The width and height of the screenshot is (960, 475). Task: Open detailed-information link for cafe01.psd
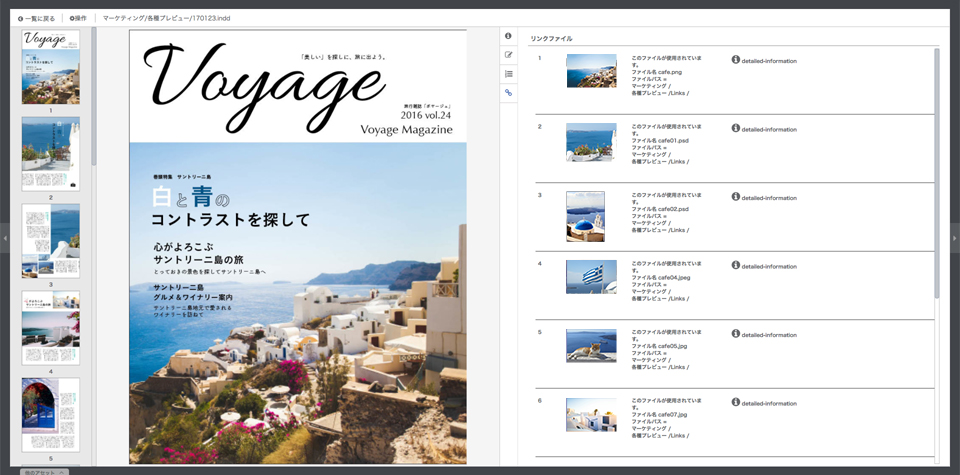click(x=769, y=130)
